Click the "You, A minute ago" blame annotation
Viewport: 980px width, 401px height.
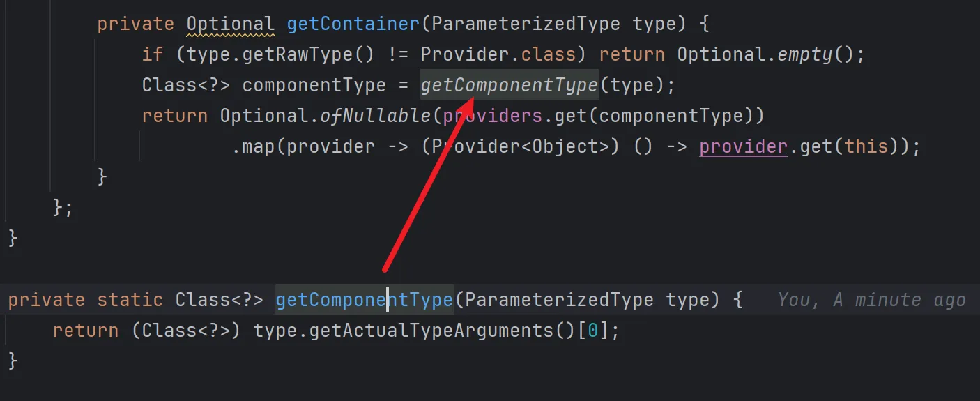pyautogui.click(x=871, y=300)
